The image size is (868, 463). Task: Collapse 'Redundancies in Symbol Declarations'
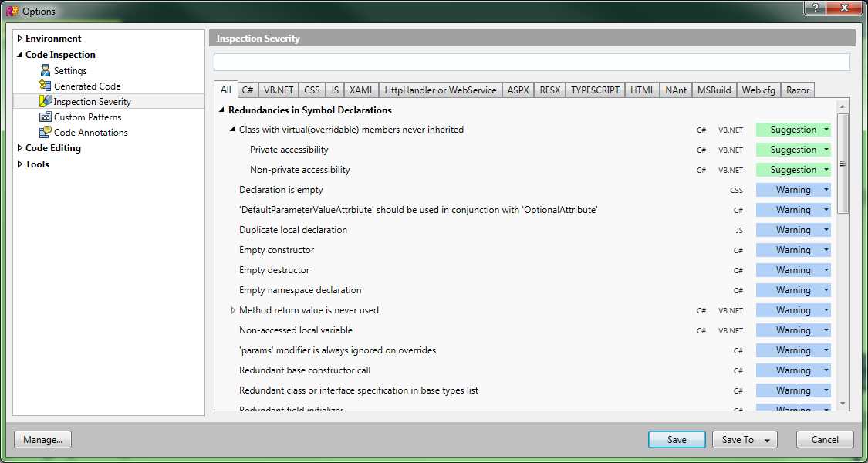click(x=223, y=110)
